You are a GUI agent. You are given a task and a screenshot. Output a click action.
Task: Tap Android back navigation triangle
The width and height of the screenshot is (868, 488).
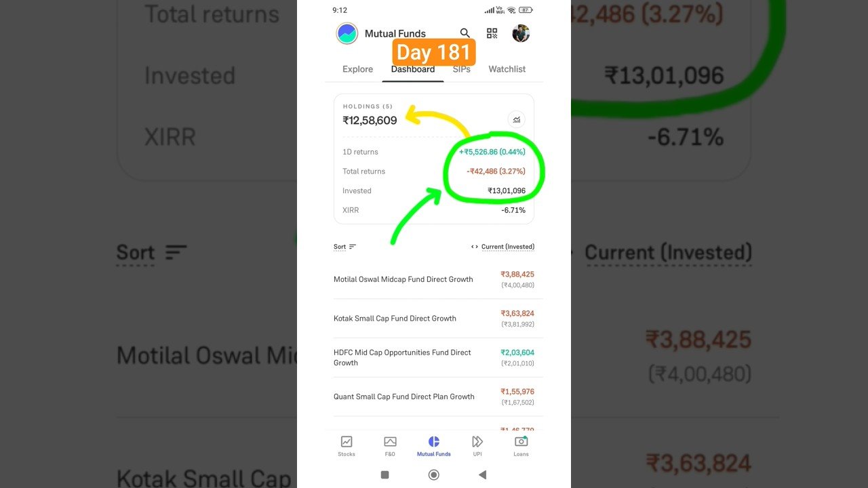click(482, 475)
